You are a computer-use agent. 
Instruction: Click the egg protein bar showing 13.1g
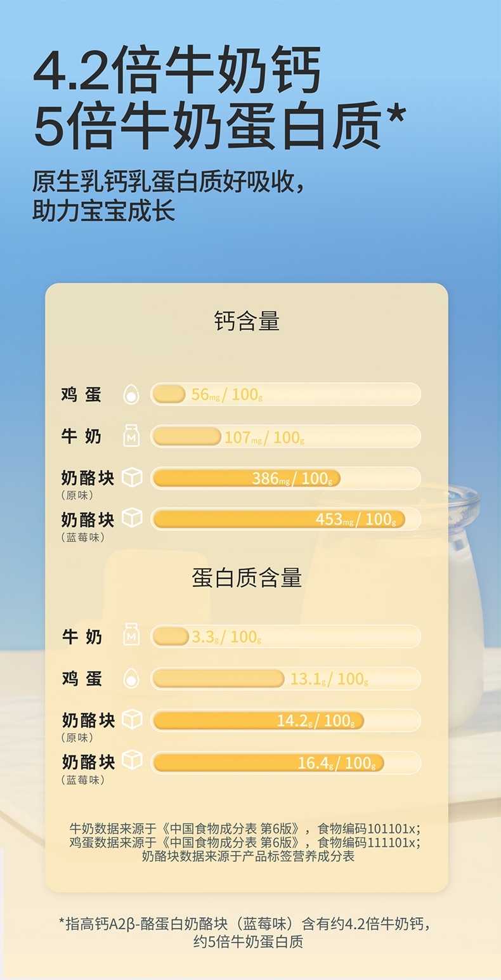218,679
